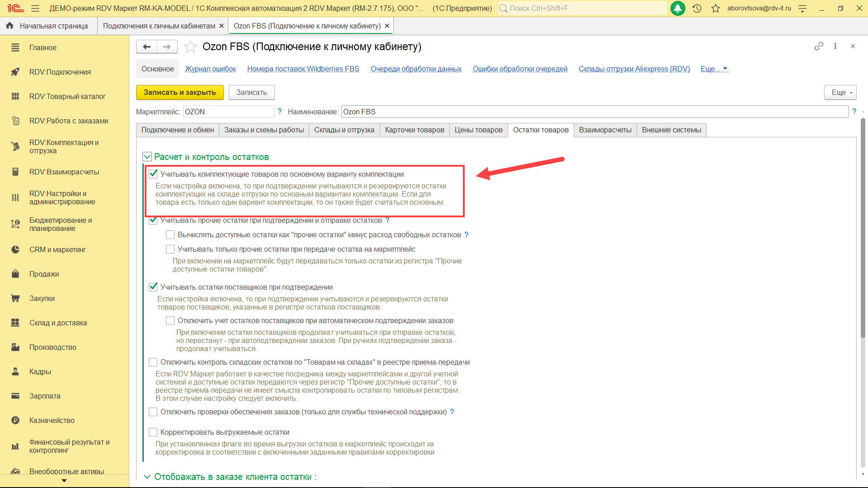Enable Корректировать выгружаемые остатки checkbox

point(153,432)
